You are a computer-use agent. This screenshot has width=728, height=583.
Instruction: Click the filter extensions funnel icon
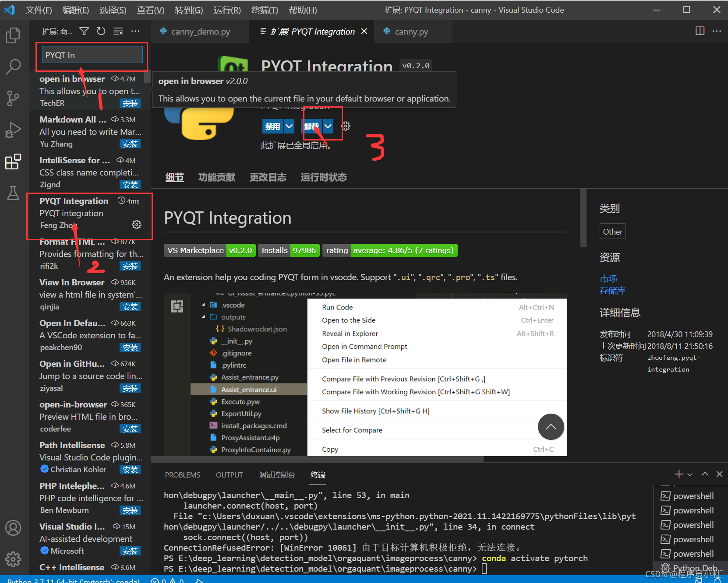tap(84, 31)
